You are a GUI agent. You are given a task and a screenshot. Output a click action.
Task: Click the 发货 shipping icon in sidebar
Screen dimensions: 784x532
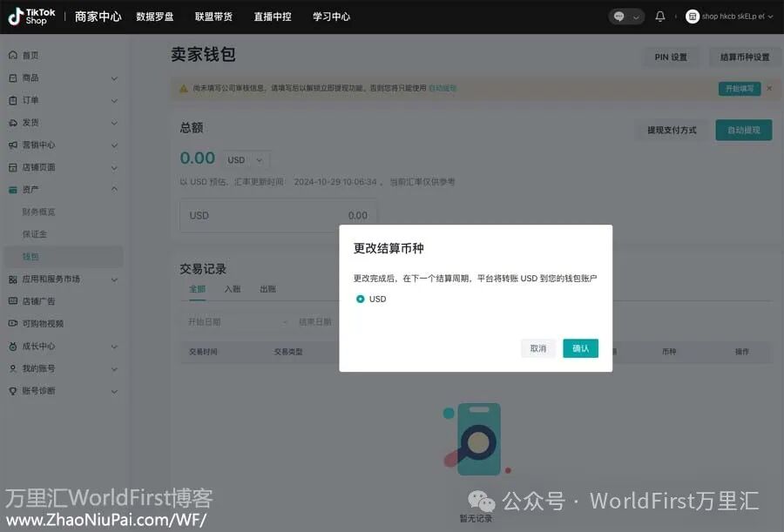13,123
